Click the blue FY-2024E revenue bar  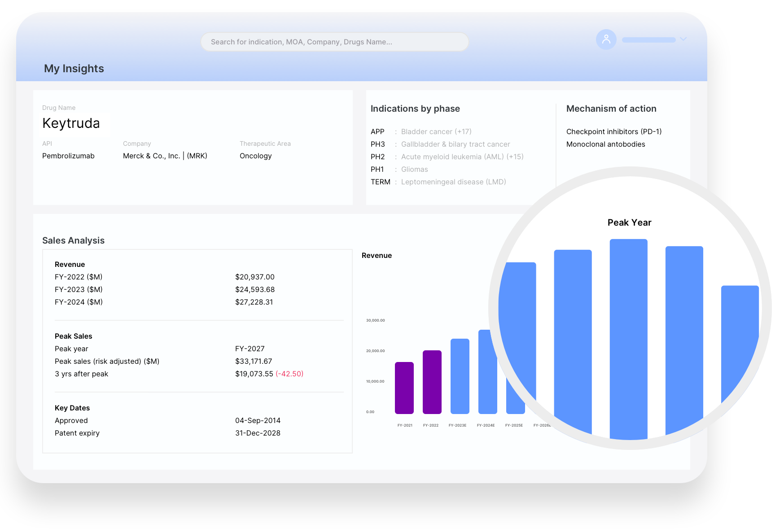487,372
